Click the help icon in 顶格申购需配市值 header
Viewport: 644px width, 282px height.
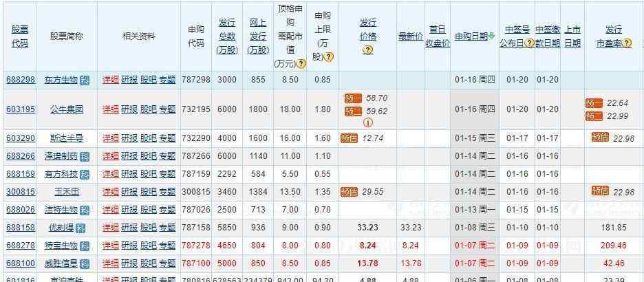301,63
